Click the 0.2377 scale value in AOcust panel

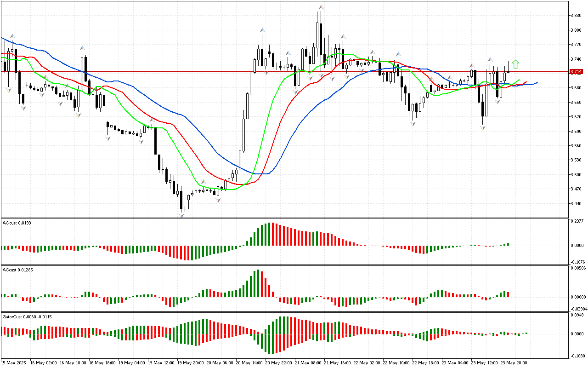[577, 221]
